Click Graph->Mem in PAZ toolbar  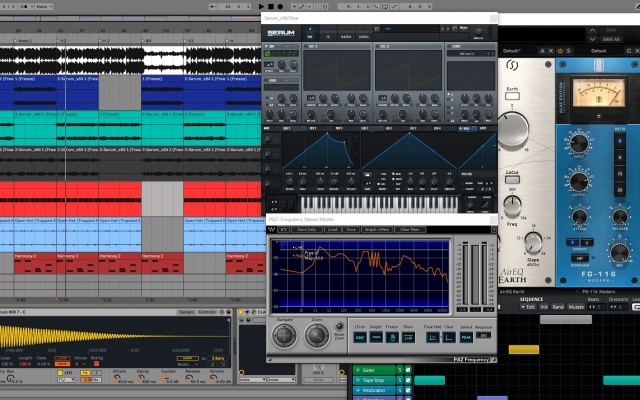coord(377,230)
